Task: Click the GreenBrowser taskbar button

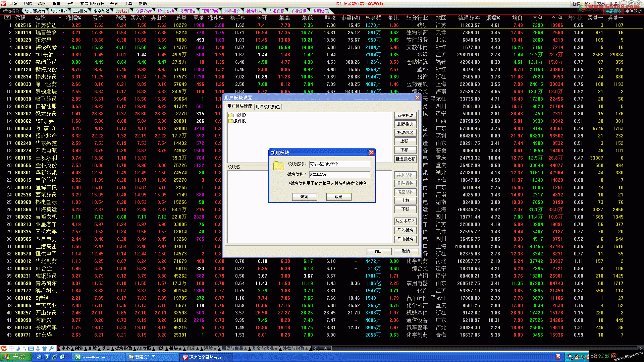Action: [x=98, y=357]
